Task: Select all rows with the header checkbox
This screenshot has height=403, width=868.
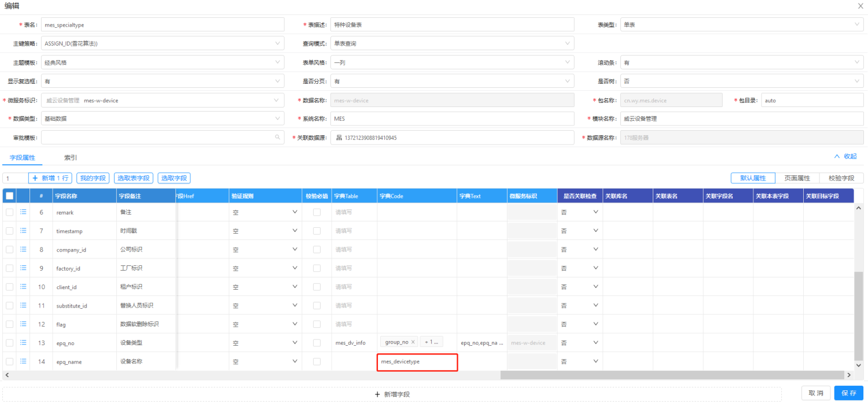Action: [10, 195]
